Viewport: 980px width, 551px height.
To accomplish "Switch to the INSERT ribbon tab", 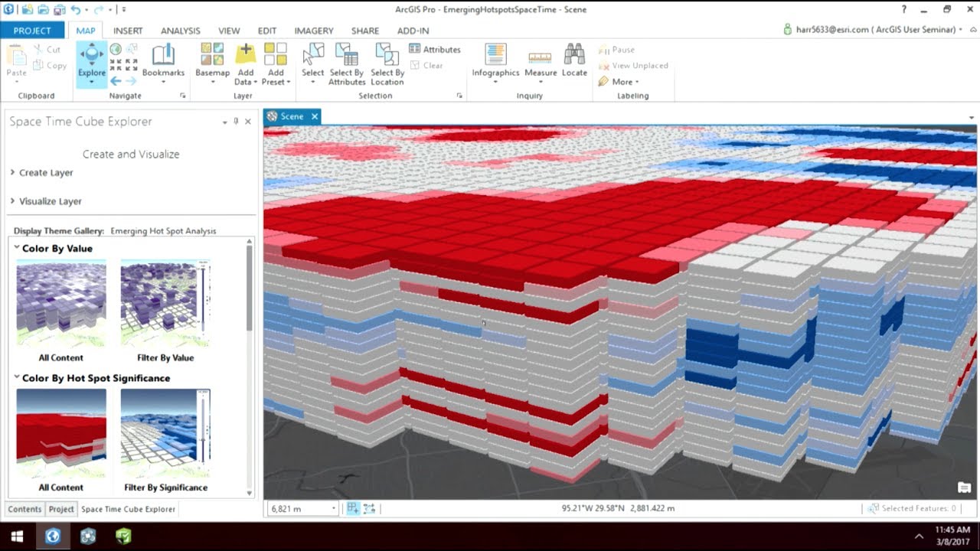I will tap(128, 31).
